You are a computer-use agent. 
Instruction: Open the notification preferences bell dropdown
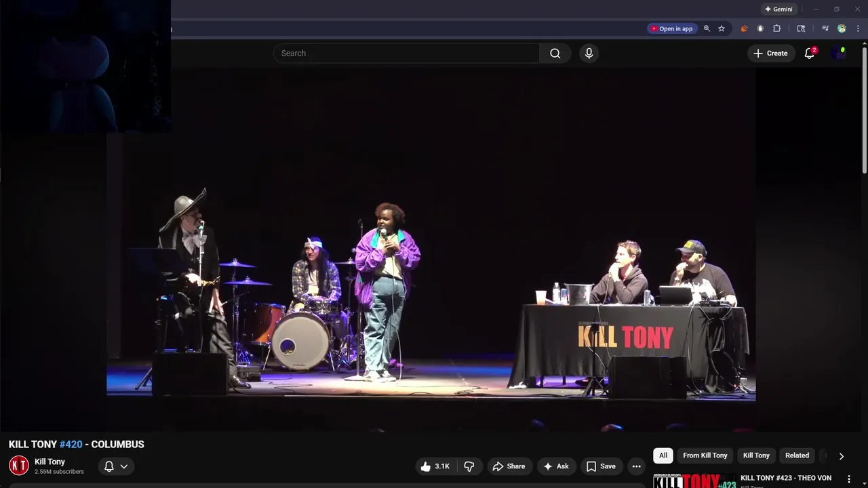click(x=116, y=466)
